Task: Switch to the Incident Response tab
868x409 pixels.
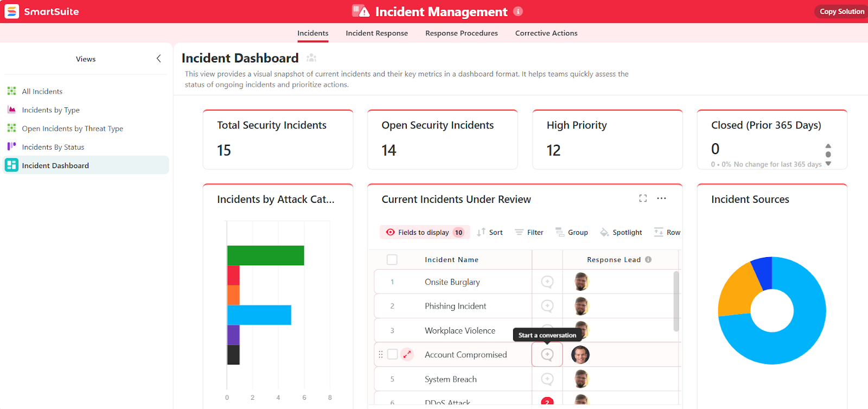Action: click(x=376, y=33)
